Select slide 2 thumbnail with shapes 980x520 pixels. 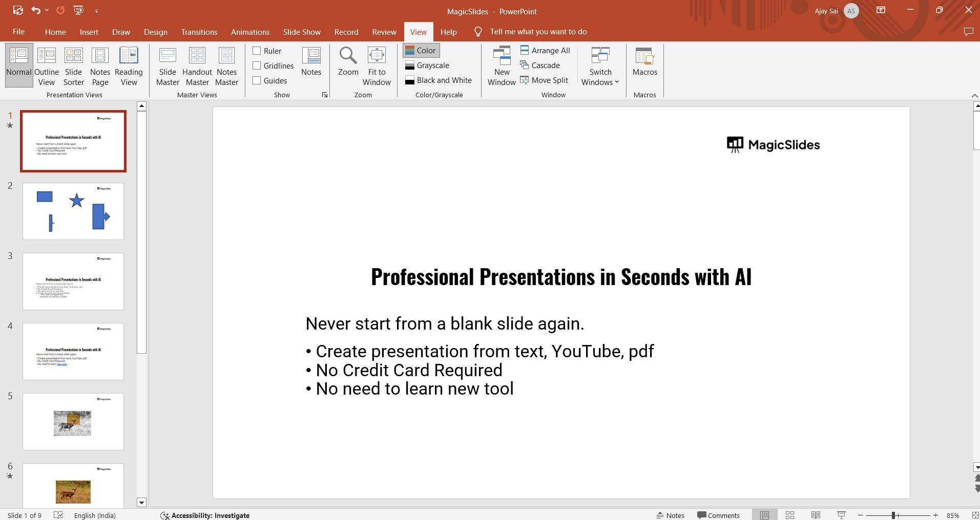73,211
